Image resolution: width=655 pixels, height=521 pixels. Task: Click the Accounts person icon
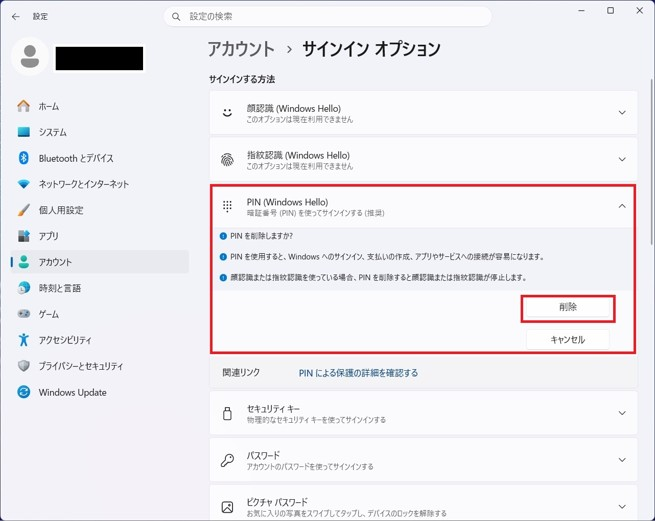23,262
